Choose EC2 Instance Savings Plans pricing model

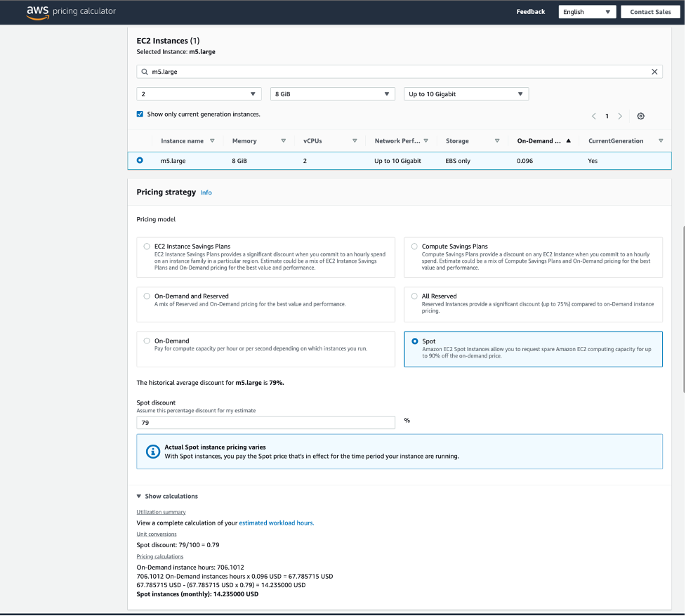coord(147,247)
